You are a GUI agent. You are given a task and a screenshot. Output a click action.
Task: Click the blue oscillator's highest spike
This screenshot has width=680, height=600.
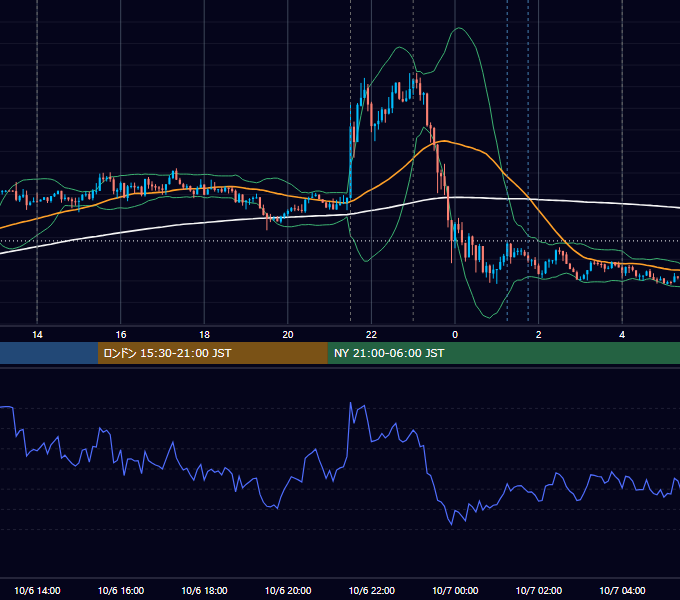(350, 403)
